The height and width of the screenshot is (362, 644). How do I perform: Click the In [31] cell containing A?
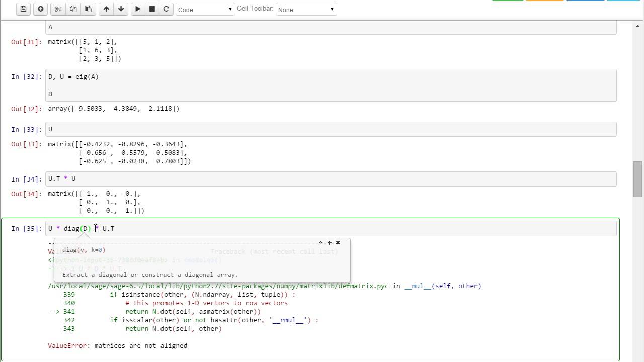(x=331, y=27)
